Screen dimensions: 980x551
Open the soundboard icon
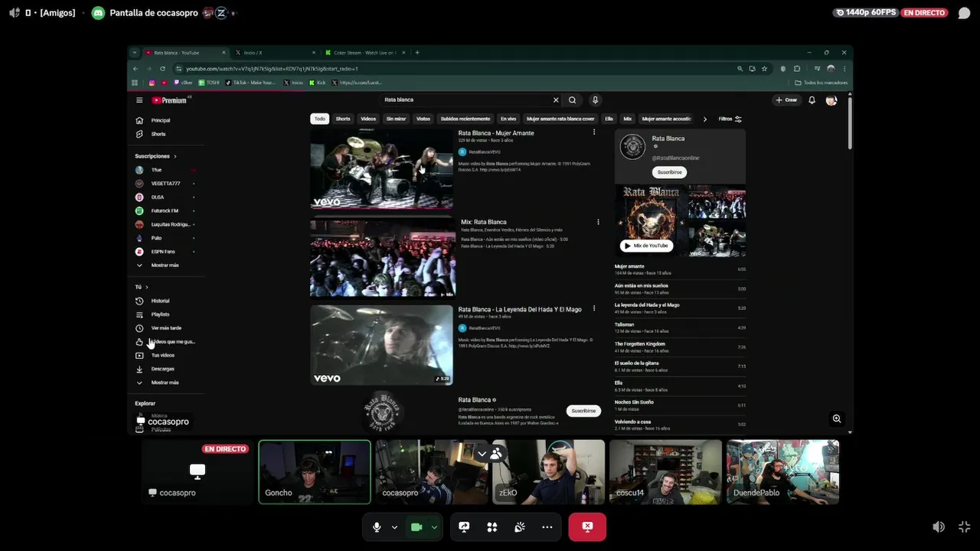[520, 527]
